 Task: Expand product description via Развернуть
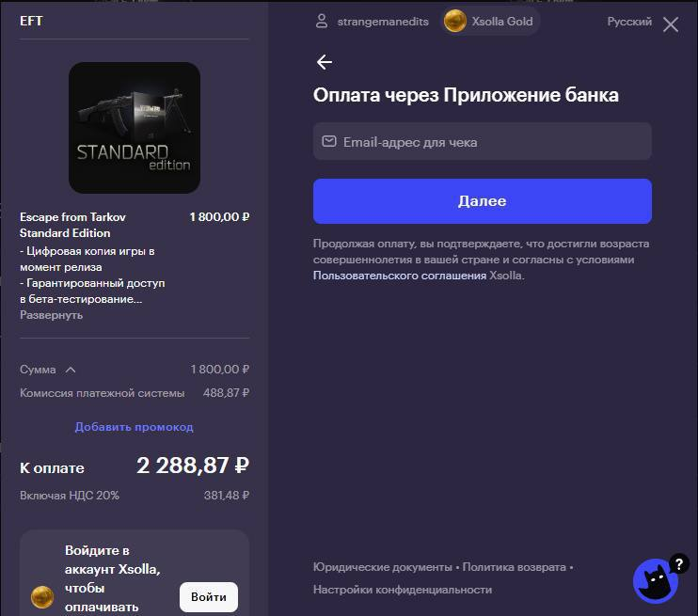pyautogui.click(x=51, y=315)
